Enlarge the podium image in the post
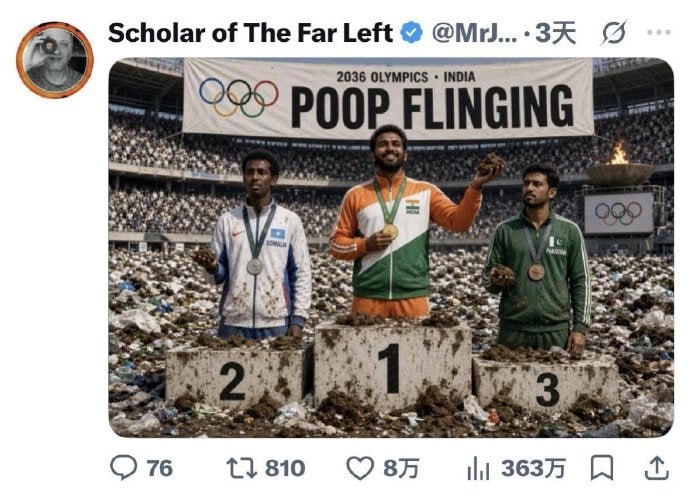 [x=391, y=247]
